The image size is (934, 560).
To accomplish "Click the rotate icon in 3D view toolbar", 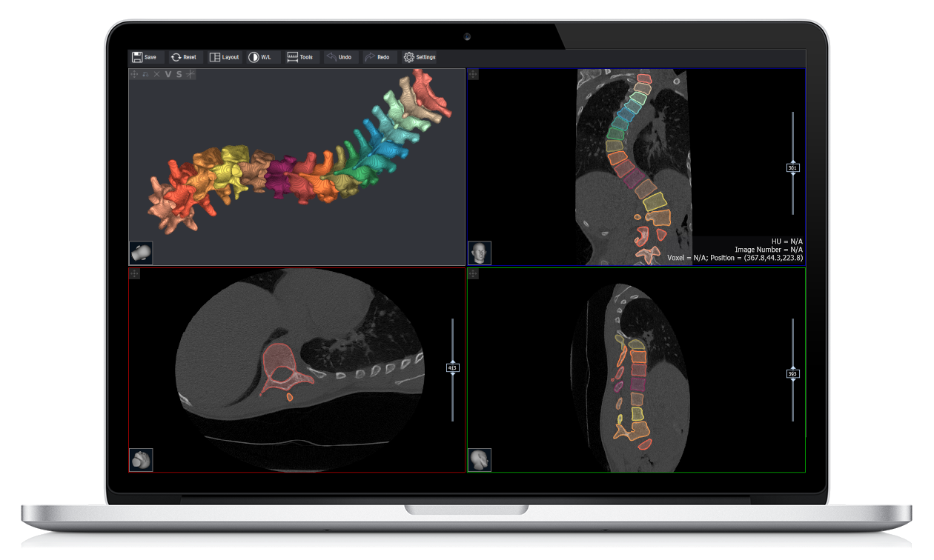I will pyautogui.click(x=145, y=74).
